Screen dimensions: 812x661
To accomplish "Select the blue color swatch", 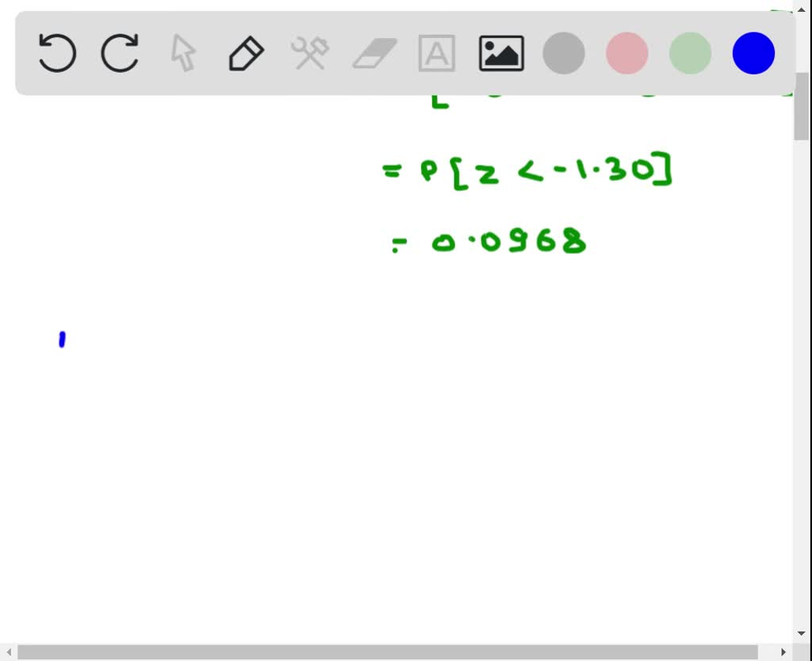I will tap(753, 53).
